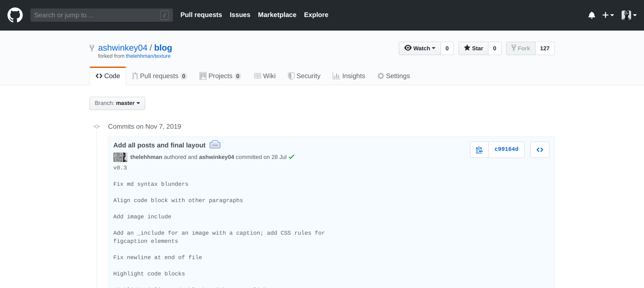Open Issues in top navigation
This screenshot has height=288, width=644.
pyautogui.click(x=240, y=15)
